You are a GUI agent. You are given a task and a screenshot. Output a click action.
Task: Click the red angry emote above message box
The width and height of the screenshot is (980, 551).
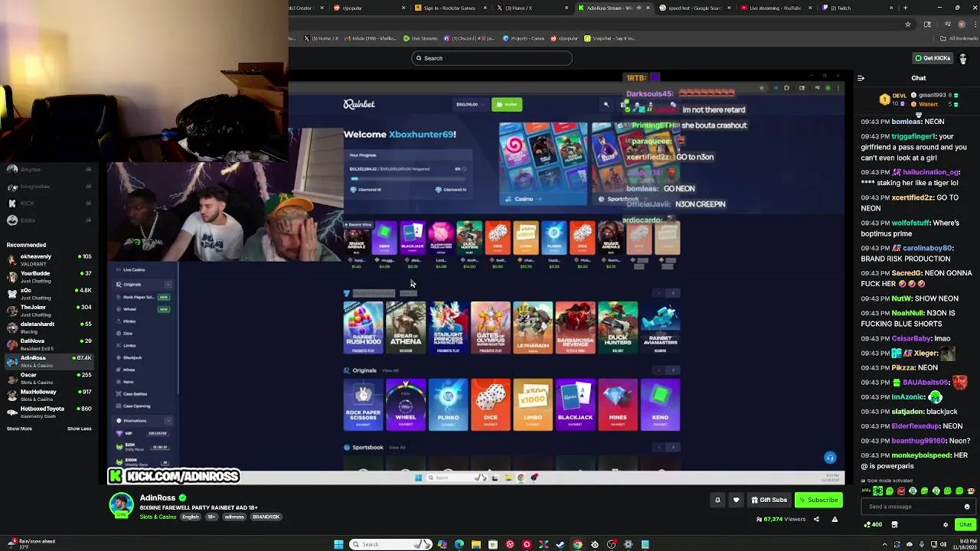[x=901, y=491]
